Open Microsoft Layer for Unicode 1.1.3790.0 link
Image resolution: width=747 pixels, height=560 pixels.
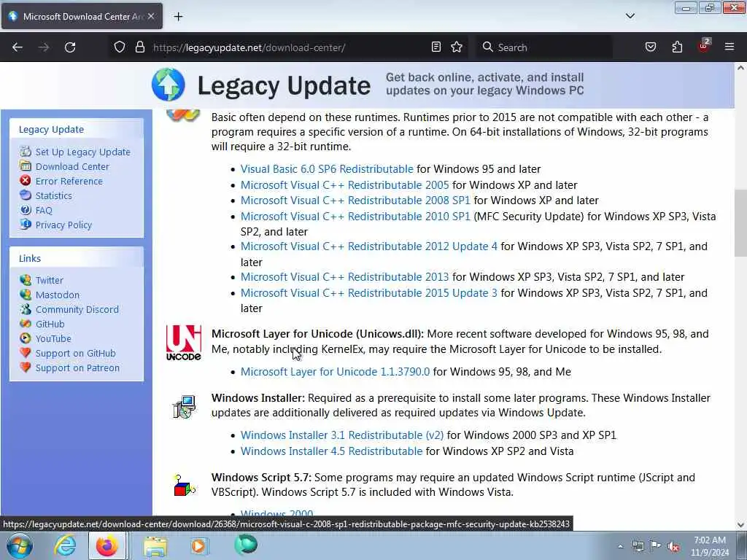(335, 371)
